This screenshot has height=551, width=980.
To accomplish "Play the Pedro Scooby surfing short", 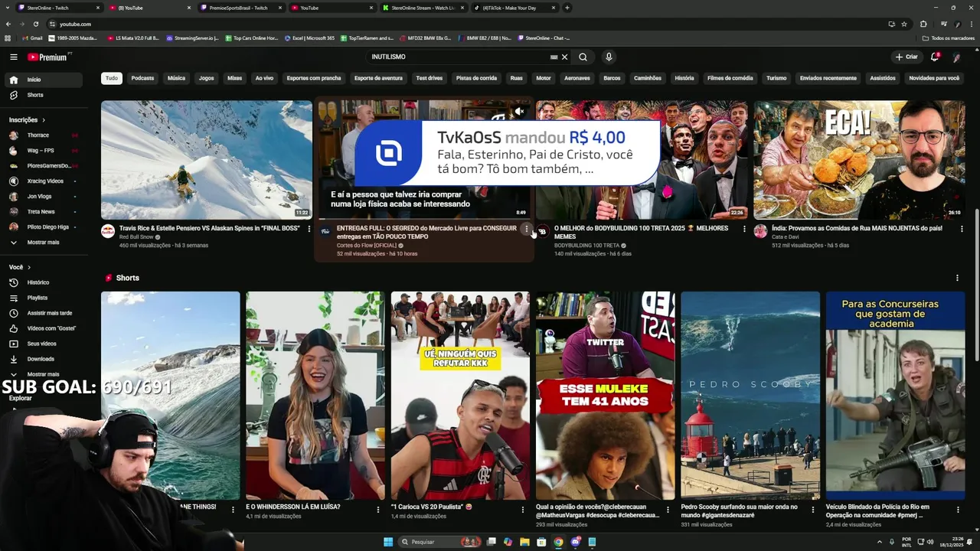I will pos(750,396).
